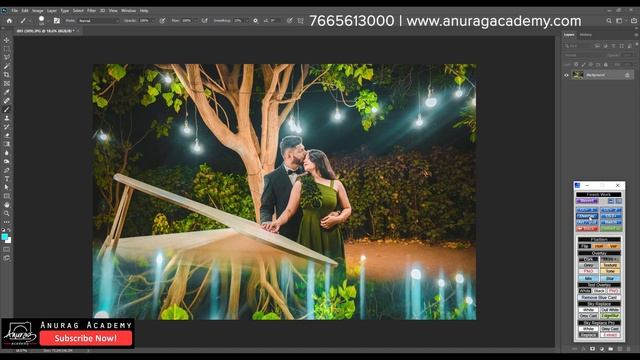Screen dimensions: 640x360
Task: Click the Background layer thumbnail
Action: click(577, 75)
